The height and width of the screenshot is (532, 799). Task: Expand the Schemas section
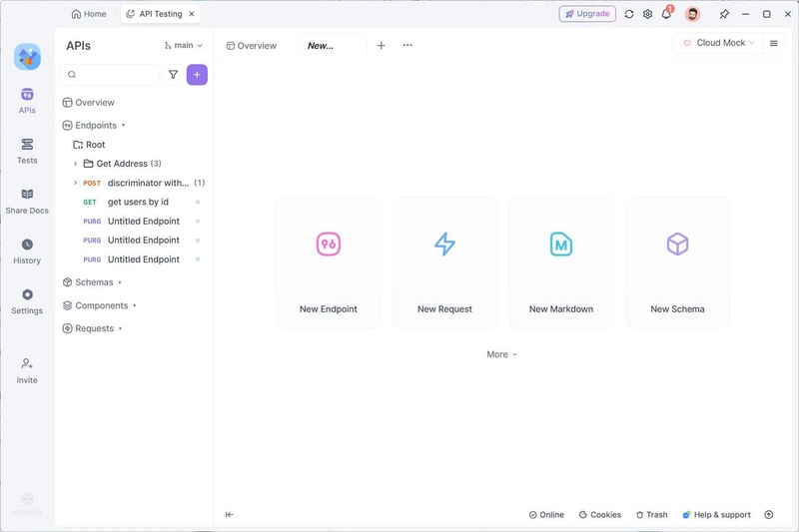point(92,282)
